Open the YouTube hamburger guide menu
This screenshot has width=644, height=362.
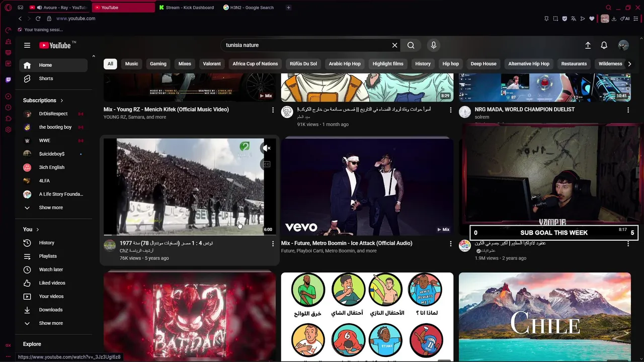27,45
